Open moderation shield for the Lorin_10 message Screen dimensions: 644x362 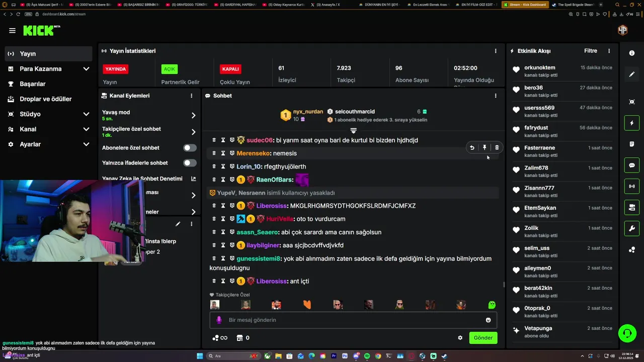click(x=232, y=166)
